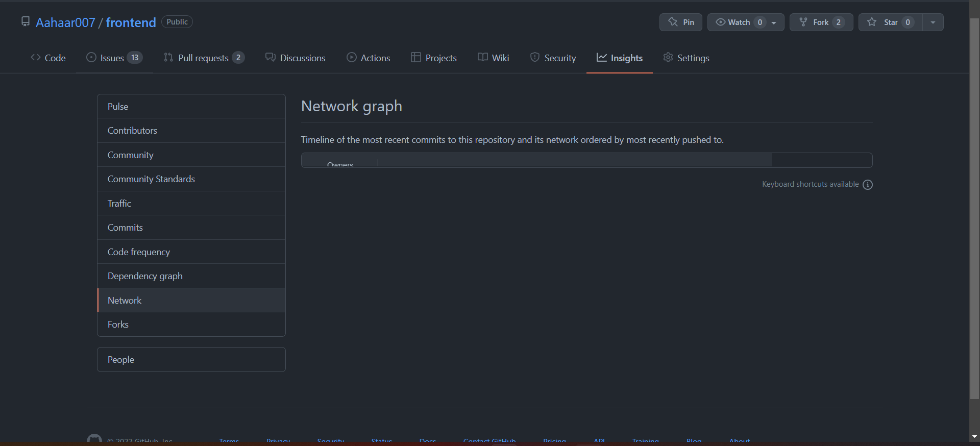Open Forks in the Insights sidebar
This screenshot has width=980, height=446.
191,325
